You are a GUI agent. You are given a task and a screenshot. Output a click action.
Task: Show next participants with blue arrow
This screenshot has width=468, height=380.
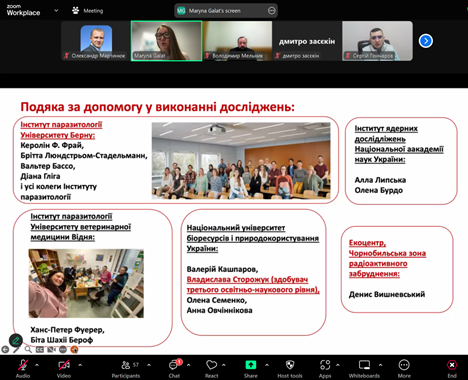click(x=426, y=41)
